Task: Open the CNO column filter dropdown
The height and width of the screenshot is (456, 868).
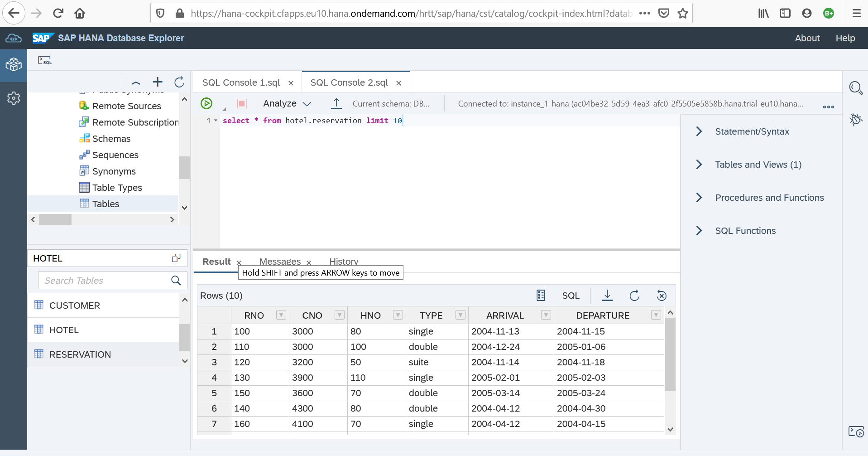Action: click(x=340, y=315)
